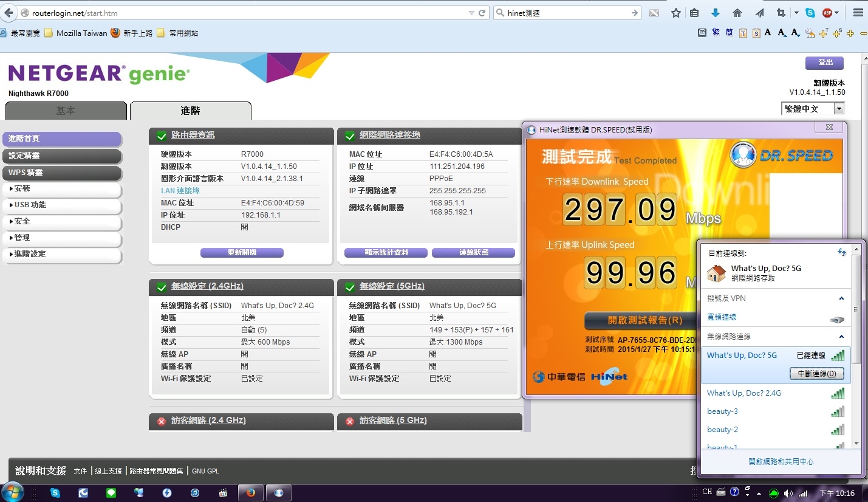
Task: Select 進階首頁 in the sidebar
Action: click(62, 139)
